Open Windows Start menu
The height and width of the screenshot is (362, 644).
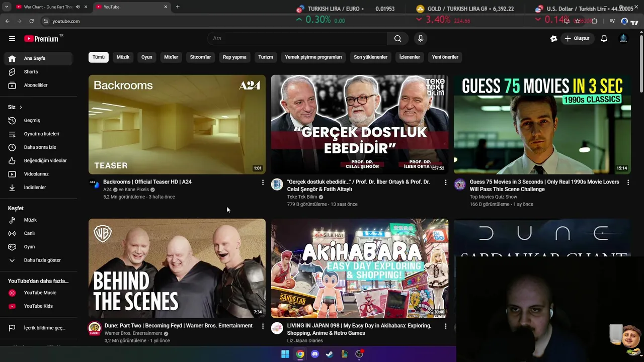click(285, 354)
